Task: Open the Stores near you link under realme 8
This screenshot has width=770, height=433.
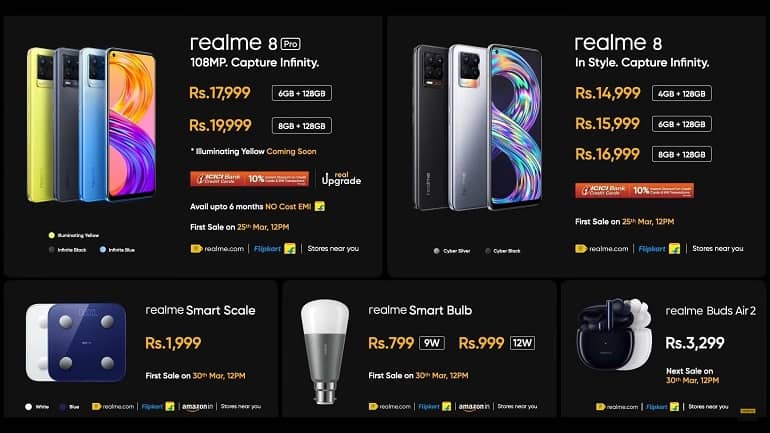Action: pos(717,249)
